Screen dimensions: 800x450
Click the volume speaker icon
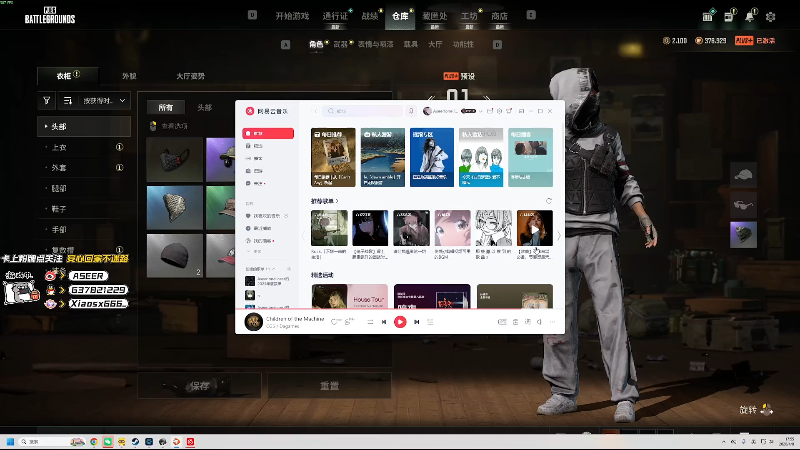click(x=539, y=322)
